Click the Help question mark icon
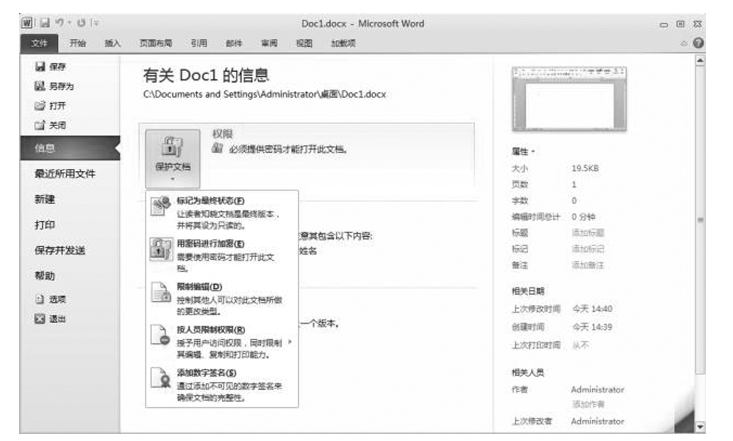Screen dimensions: 733x441 click(x=698, y=43)
